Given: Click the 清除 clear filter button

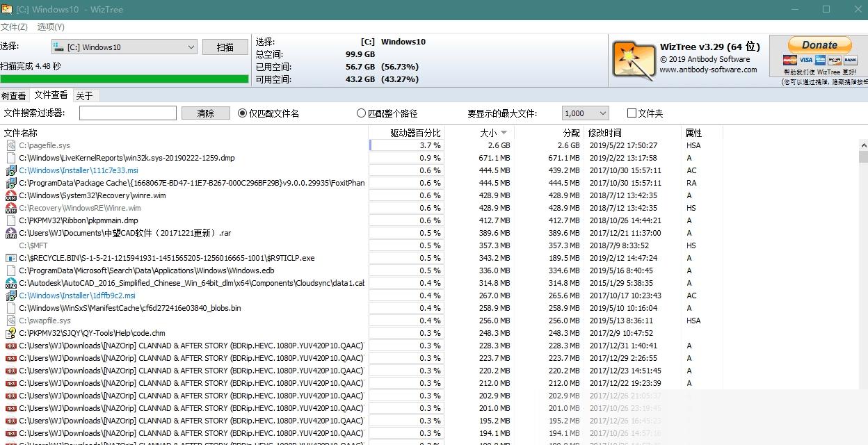Looking at the screenshot, I should (205, 113).
